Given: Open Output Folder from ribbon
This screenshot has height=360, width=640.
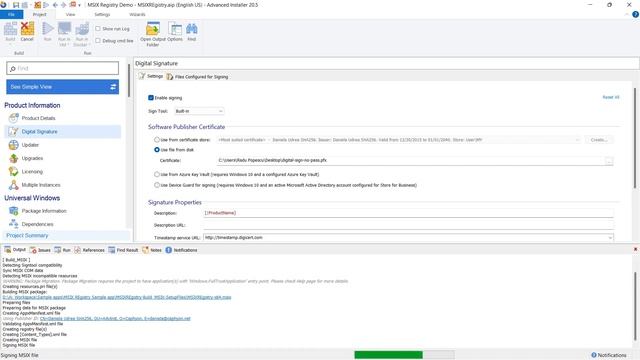Looking at the screenshot, I should point(153,34).
